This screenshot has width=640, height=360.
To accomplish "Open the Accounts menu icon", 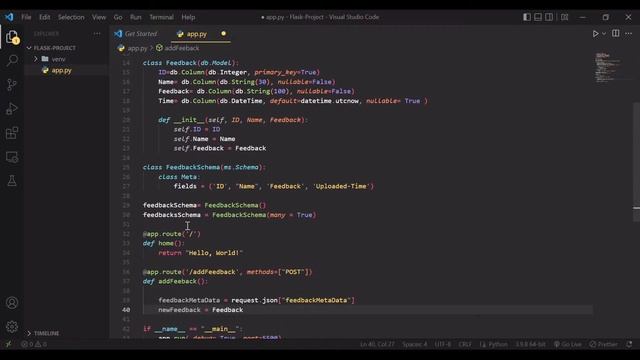I will click(12, 303).
